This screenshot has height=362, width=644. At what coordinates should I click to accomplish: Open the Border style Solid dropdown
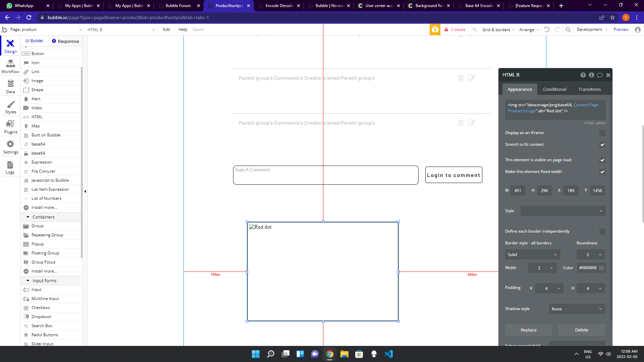click(x=532, y=255)
